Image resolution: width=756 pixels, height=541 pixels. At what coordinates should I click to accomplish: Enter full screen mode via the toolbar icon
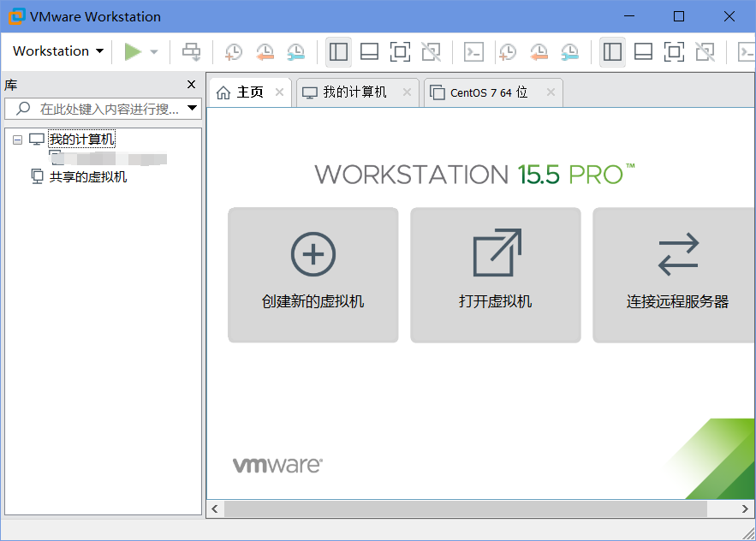coord(400,51)
